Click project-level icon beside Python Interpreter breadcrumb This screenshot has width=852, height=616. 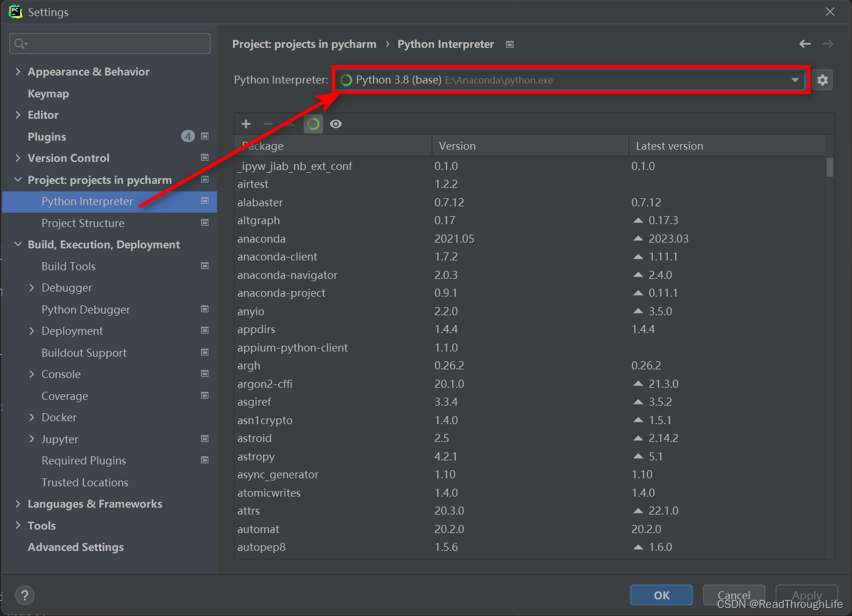pos(509,44)
